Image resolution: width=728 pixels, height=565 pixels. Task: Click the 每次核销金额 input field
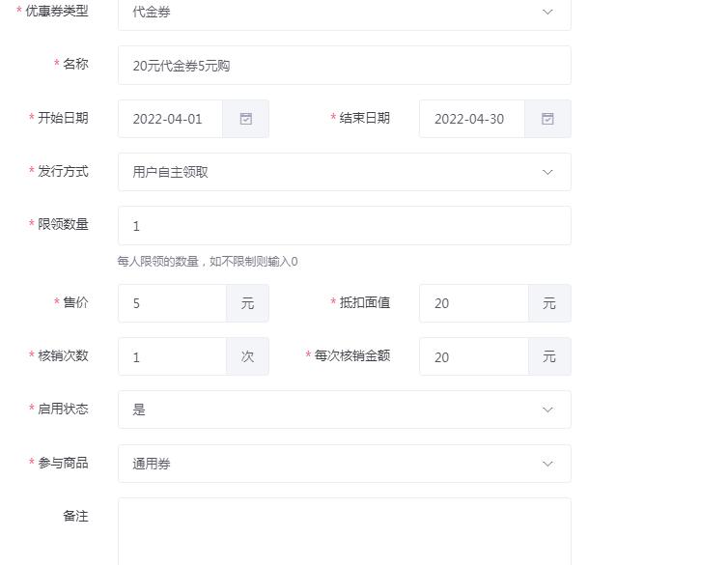(x=473, y=357)
